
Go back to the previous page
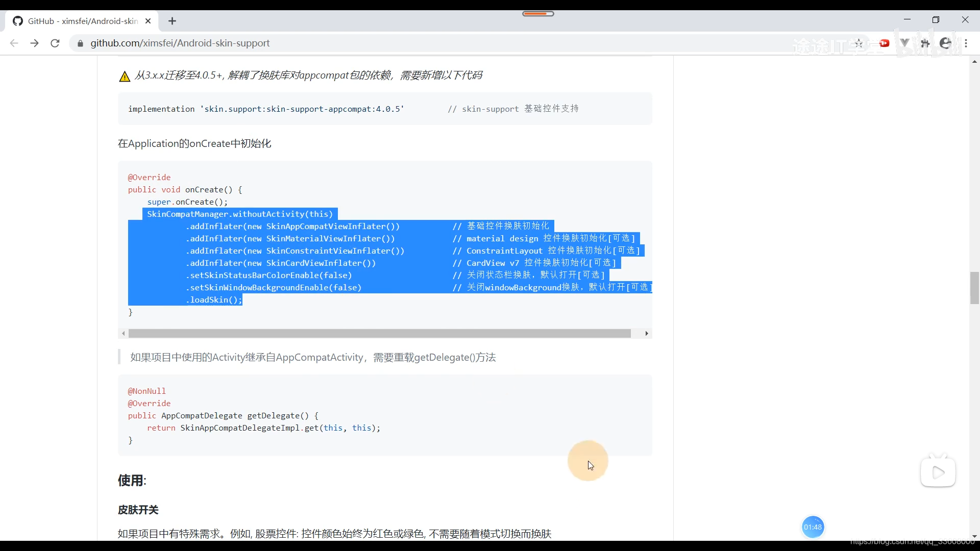(x=14, y=43)
